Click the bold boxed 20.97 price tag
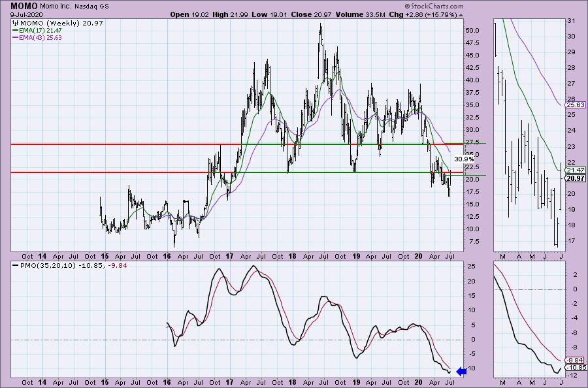The image size is (588, 388). click(x=576, y=178)
